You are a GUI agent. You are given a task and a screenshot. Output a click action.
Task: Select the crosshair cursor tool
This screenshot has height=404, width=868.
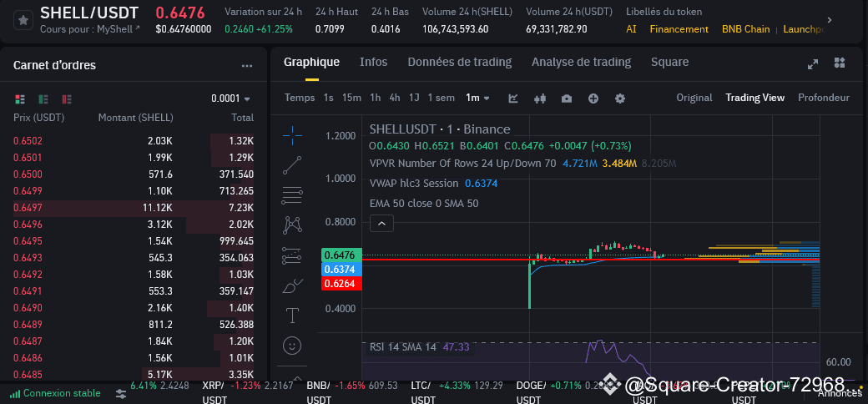coord(292,134)
